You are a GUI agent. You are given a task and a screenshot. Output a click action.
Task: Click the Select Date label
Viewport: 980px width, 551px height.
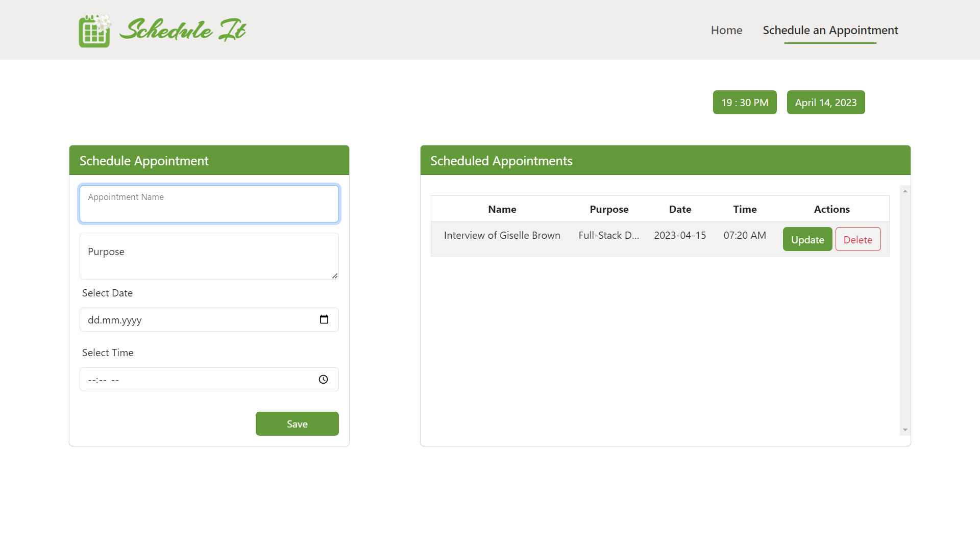pos(107,293)
